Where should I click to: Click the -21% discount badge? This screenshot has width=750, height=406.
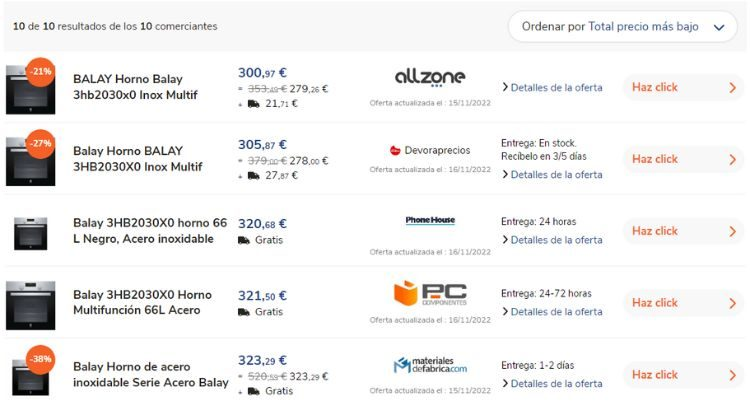pos(40,73)
